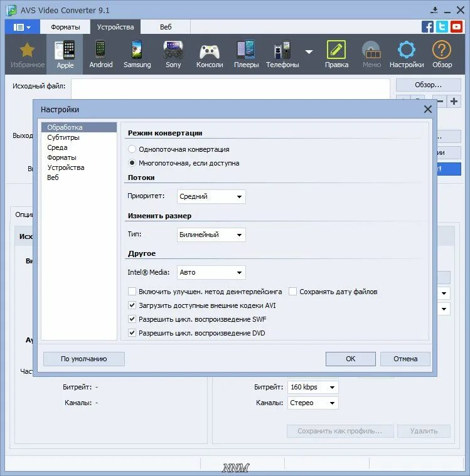The height and width of the screenshot is (476, 470).
Task: Select the Apple devices icon
Action: tap(65, 50)
